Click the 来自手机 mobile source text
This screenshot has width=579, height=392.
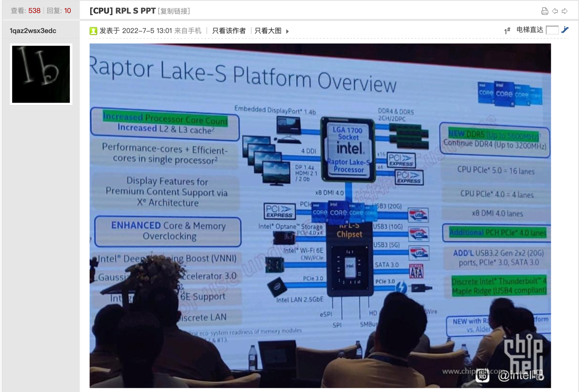[188, 31]
